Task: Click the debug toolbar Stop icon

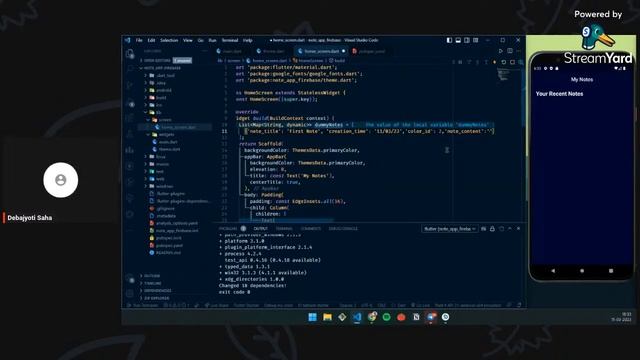Action: [512, 62]
